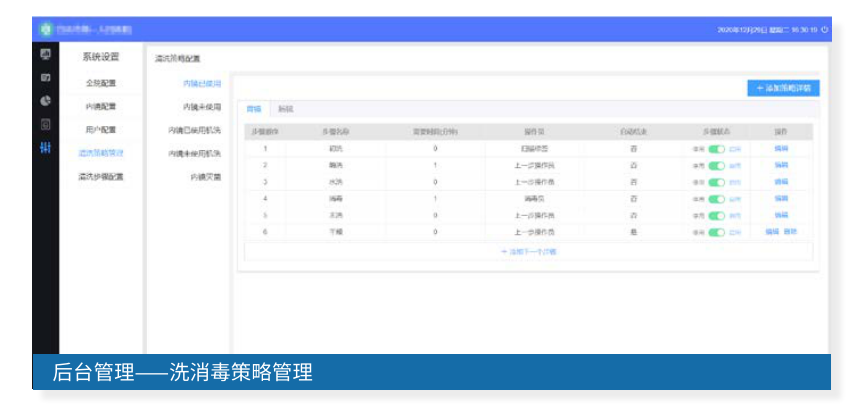The image size is (865, 405).
Task: Click the step order column header
Action: click(x=265, y=132)
